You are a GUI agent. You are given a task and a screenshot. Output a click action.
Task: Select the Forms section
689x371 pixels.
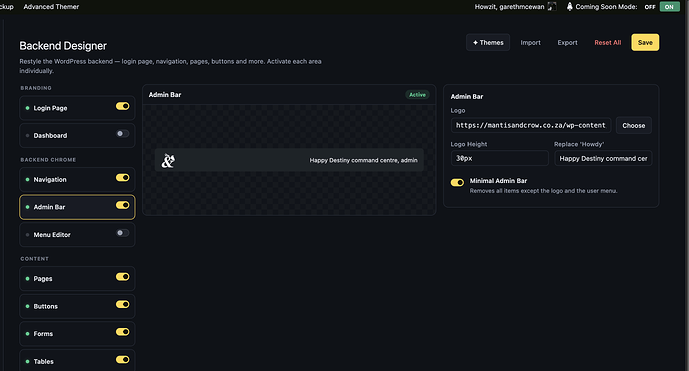pyautogui.click(x=77, y=334)
